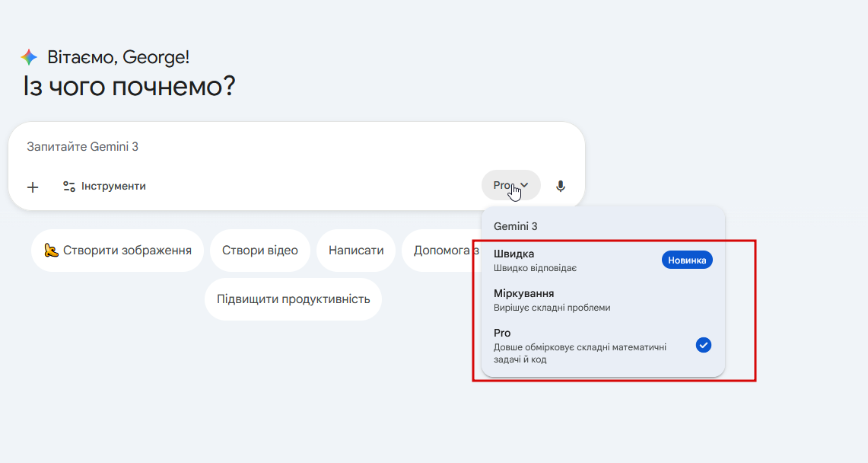Viewport: 868px width, 463px height.
Task: Click the Підвищити продуктивність chip
Action: point(294,299)
